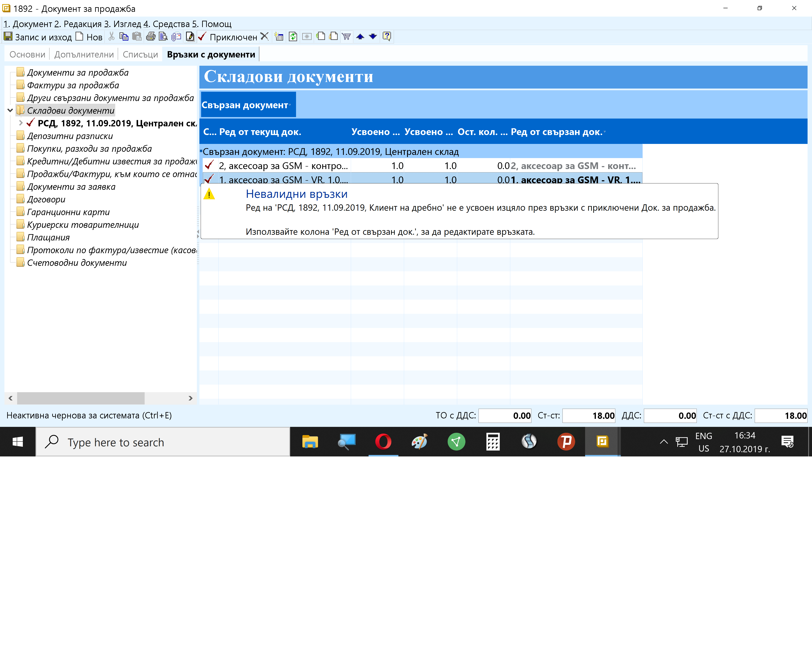Collapse the Складови документи tree node

(x=10, y=111)
